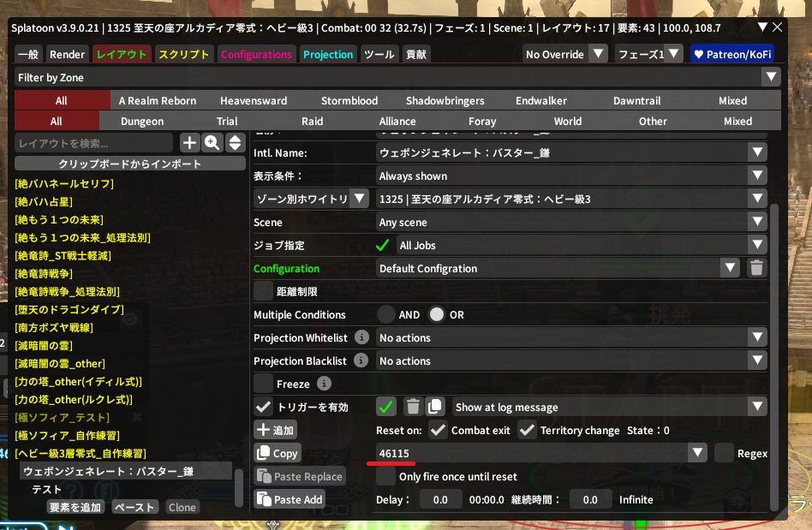Click the duplicate icon in the trigger row
This screenshot has width=812, height=530.
point(435,407)
